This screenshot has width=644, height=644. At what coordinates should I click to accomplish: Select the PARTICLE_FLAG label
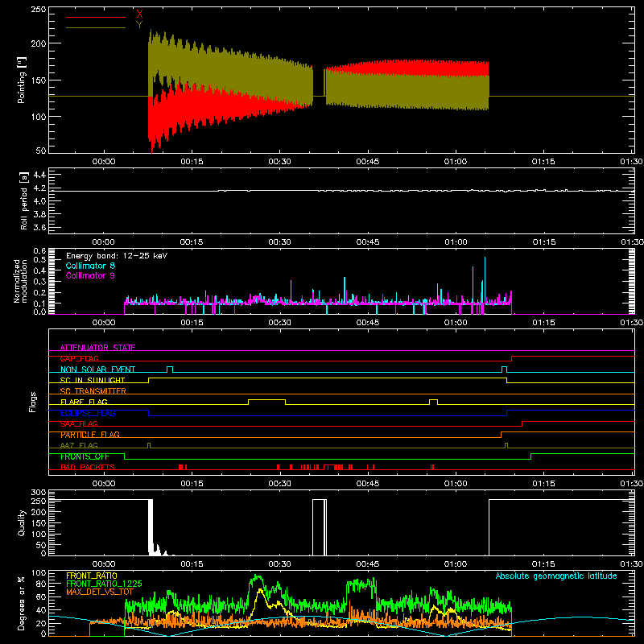[90, 435]
